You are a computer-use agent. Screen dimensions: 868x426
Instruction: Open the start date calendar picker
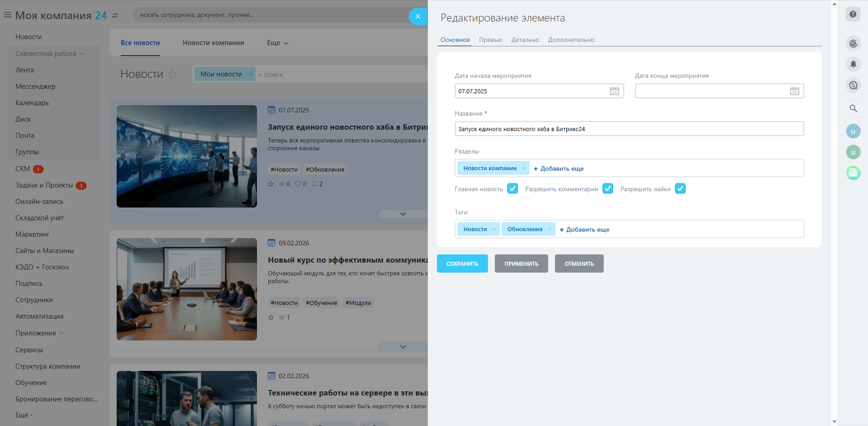(614, 91)
